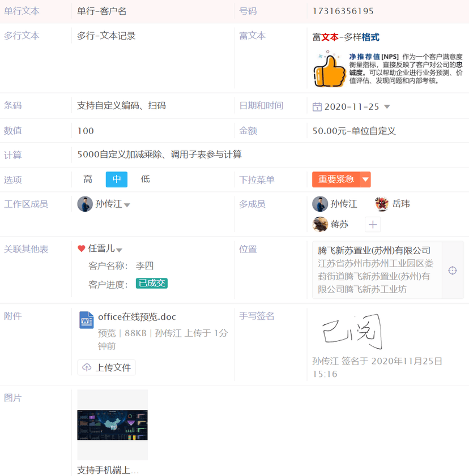Image resolution: width=469 pixels, height=476 pixels.
Task: Click the Word document file icon
Action: 86,320
